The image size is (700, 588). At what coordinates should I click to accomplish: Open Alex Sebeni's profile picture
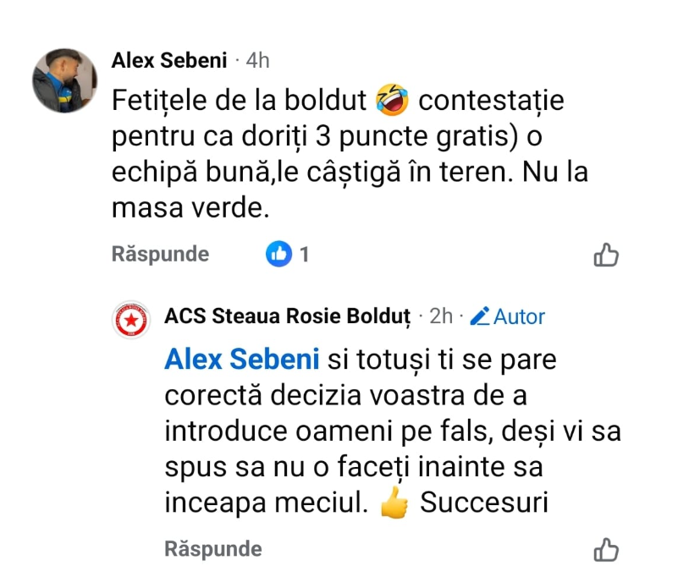pos(64,81)
